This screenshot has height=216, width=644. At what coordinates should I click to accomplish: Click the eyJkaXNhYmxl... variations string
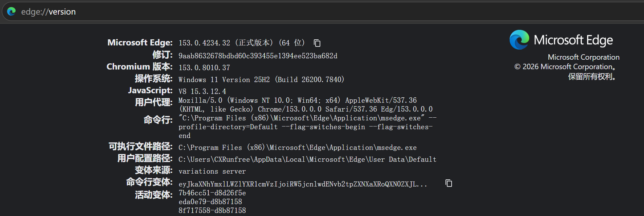(x=303, y=184)
